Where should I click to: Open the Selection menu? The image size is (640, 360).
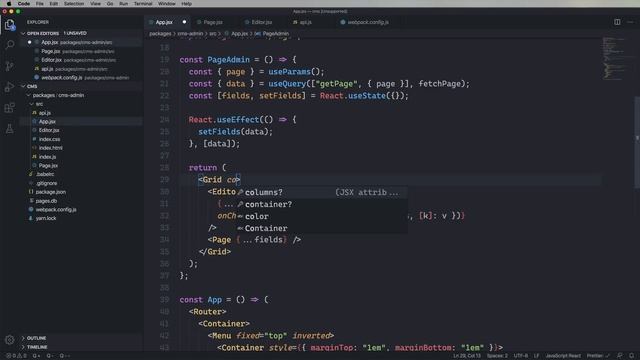[74, 4]
